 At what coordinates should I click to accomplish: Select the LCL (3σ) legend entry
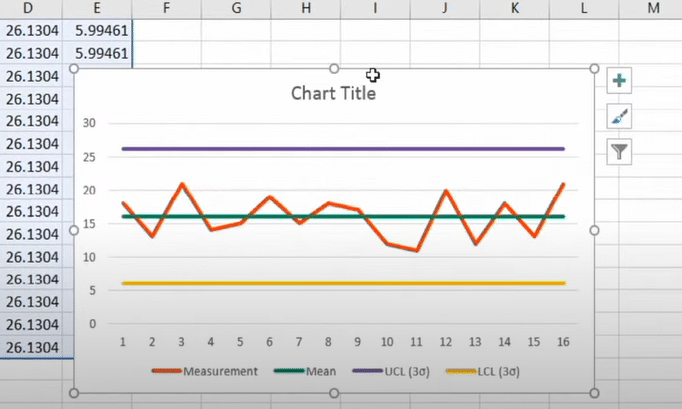point(483,371)
